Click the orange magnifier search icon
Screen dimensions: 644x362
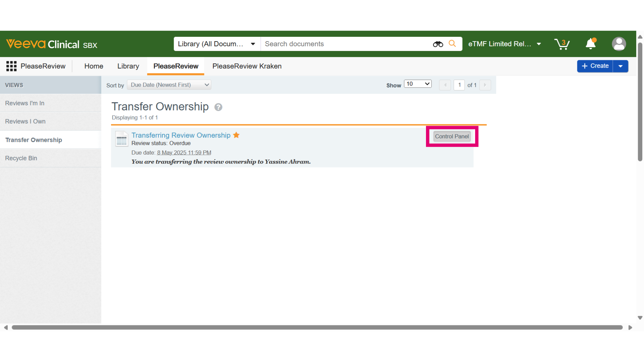452,44
